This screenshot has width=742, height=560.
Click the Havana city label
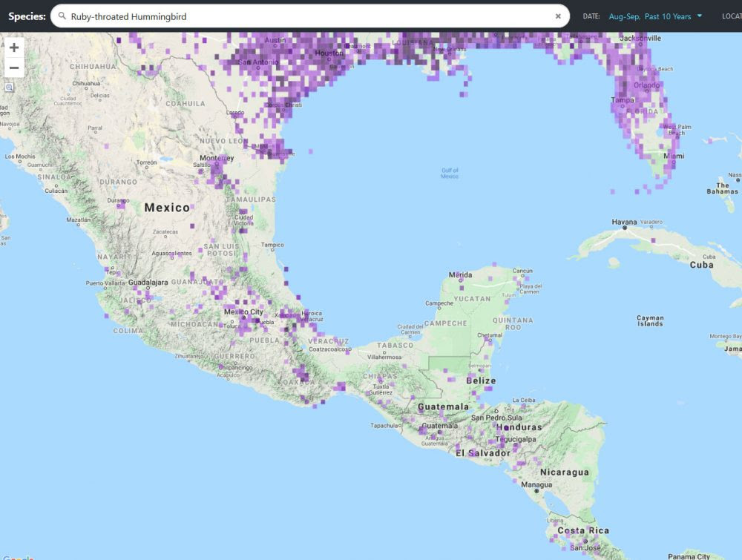click(624, 222)
